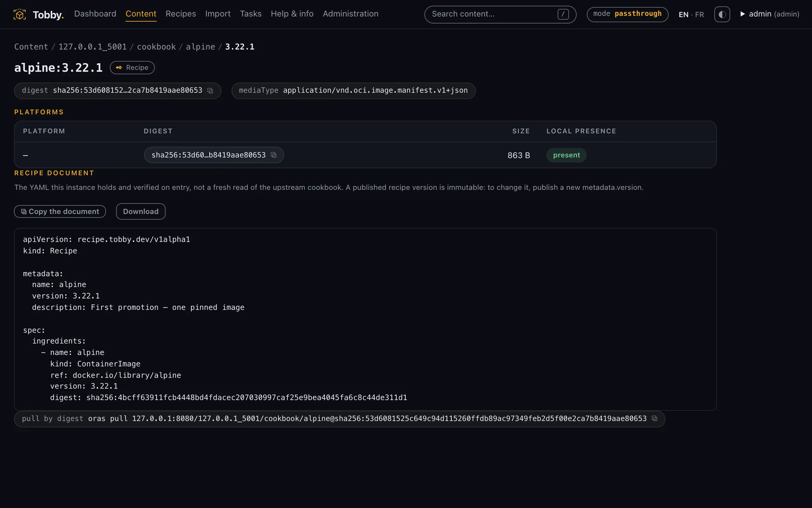
Task: Click the PLATFORMS section heading
Action: point(39,112)
